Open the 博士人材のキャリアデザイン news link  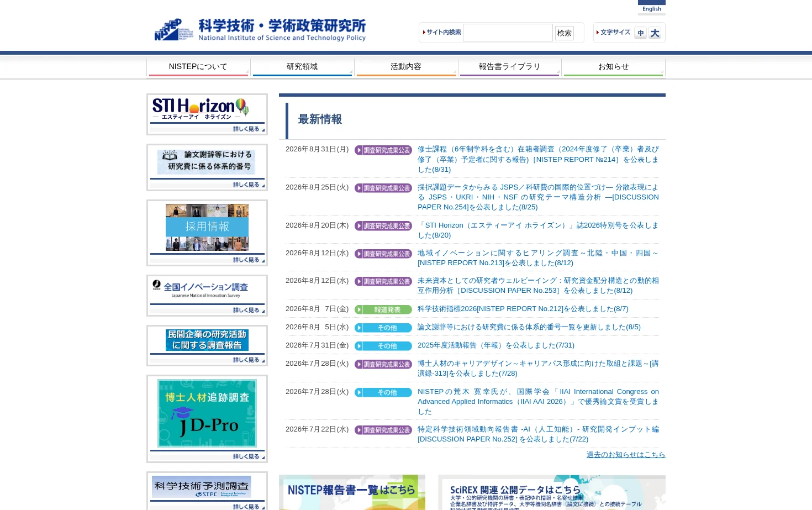pyautogui.click(x=538, y=369)
